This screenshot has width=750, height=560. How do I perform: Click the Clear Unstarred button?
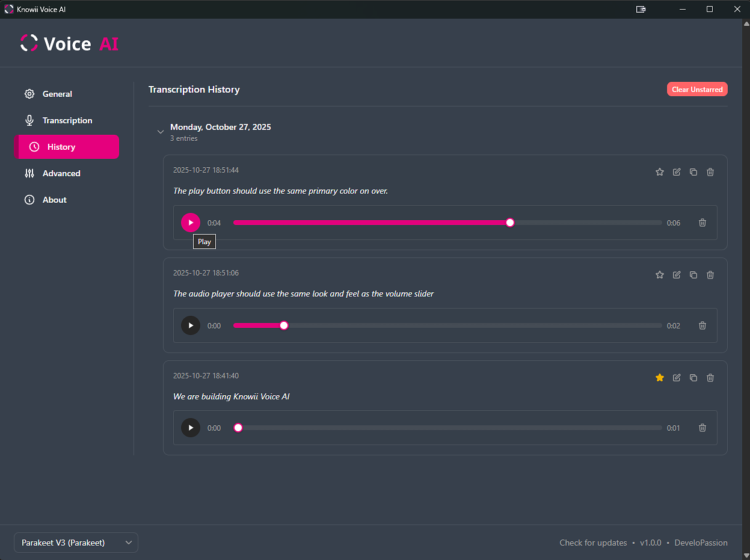pos(697,89)
